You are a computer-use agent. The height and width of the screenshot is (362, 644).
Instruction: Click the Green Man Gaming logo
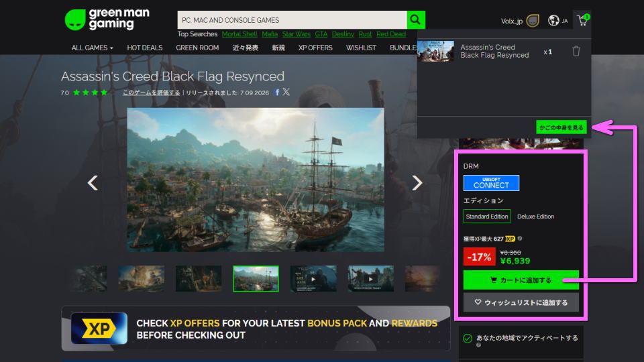[x=107, y=19]
